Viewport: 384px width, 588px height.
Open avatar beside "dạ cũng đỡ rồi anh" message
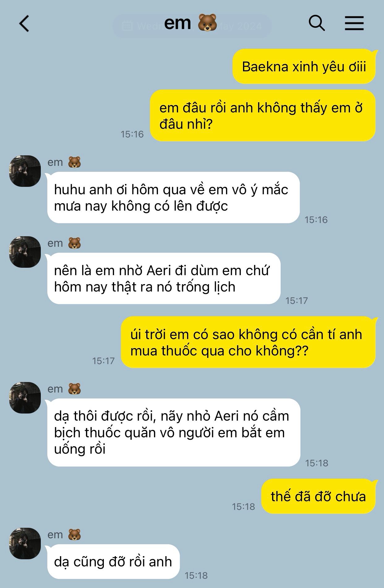[x=25, y=543]
